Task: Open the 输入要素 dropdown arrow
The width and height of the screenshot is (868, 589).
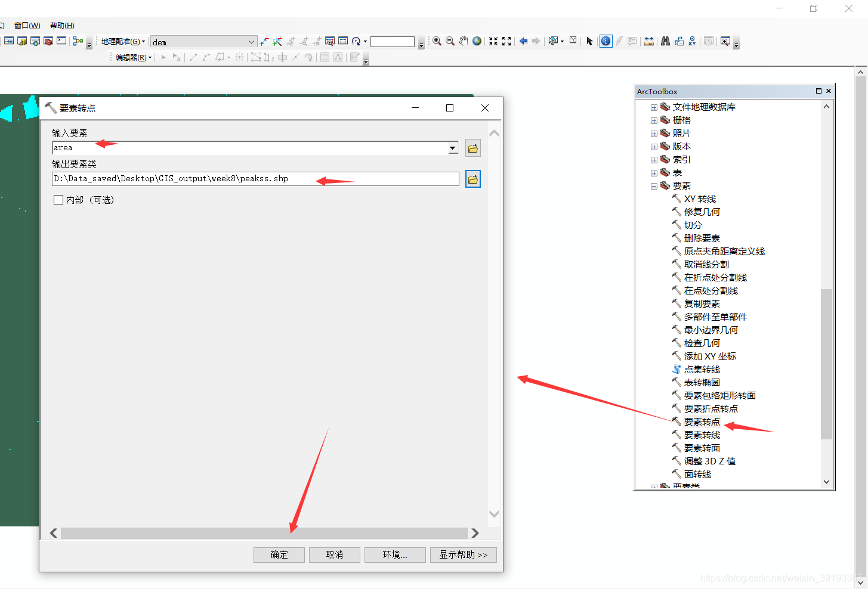Action: point(453,148)
